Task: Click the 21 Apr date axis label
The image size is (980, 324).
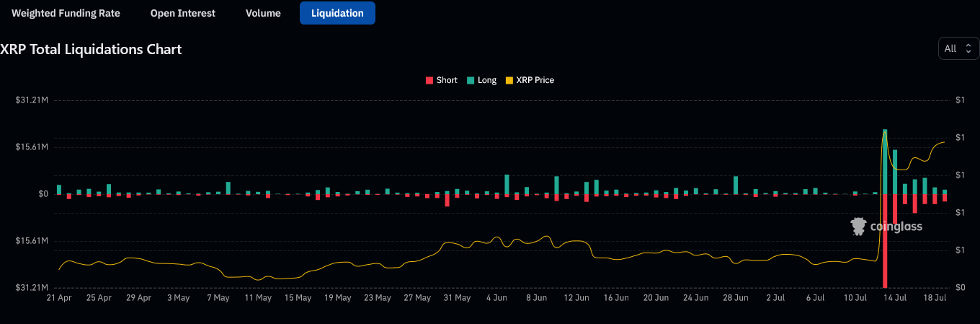Action: coord(59,298)
